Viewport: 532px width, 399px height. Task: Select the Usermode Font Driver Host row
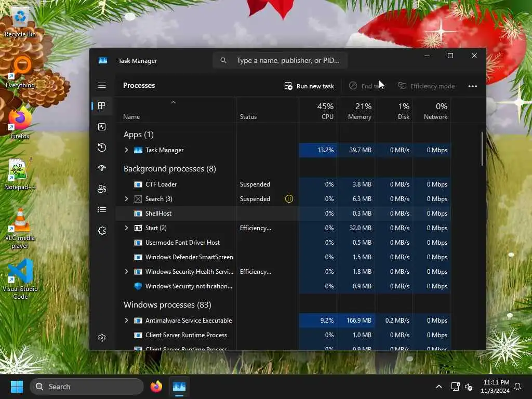click(x=283, y=243)
